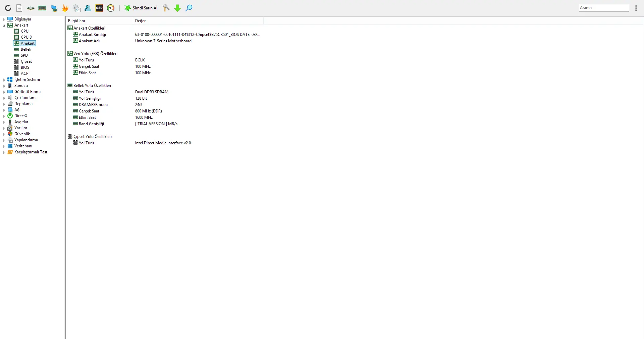This screenshot has height=339, width=644.
Task: Expand the Karşılaştırmalı Test node
Action: (x=4, y=152)
